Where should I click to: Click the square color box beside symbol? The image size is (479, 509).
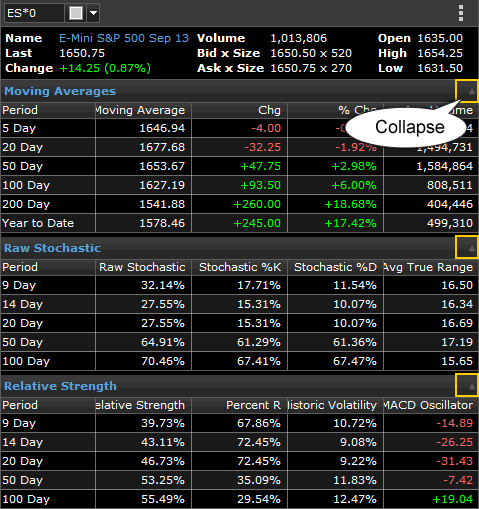click(x=76, y=13)
